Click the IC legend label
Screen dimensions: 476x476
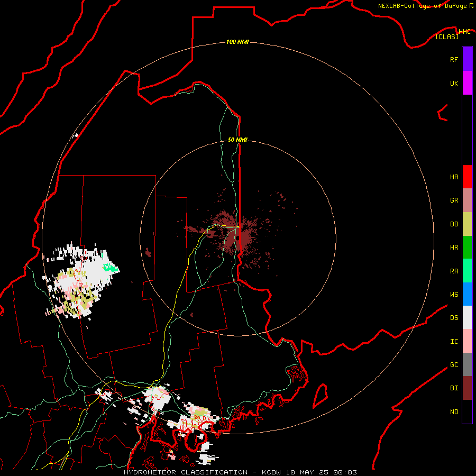coord(454,342)
